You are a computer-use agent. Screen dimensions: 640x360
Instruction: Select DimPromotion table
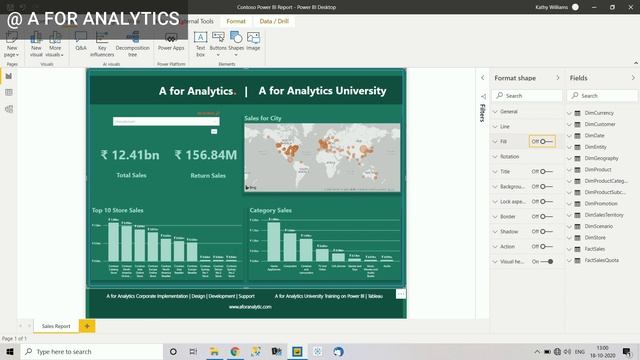[x=601, y=203]
